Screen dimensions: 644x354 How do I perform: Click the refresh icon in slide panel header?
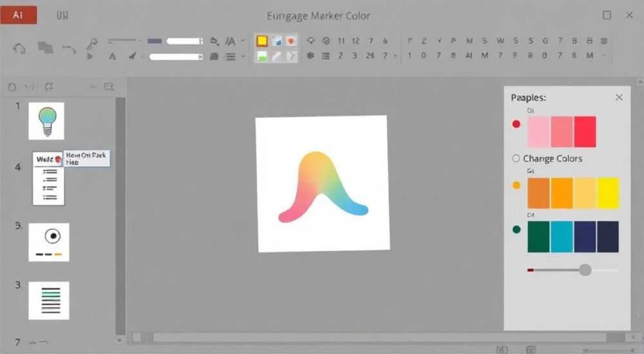tap(49, 87)
